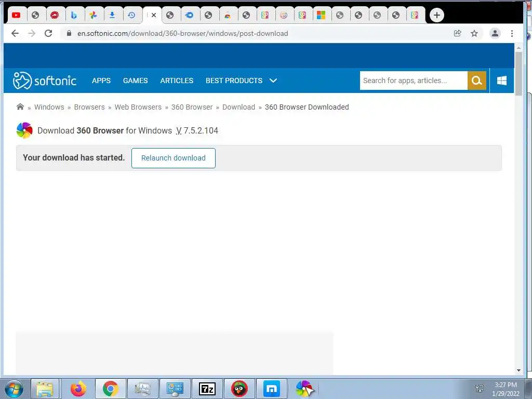Open the ARTICLES menu
This screenshot has width=532, height=399.
click(x=177, y=81)
